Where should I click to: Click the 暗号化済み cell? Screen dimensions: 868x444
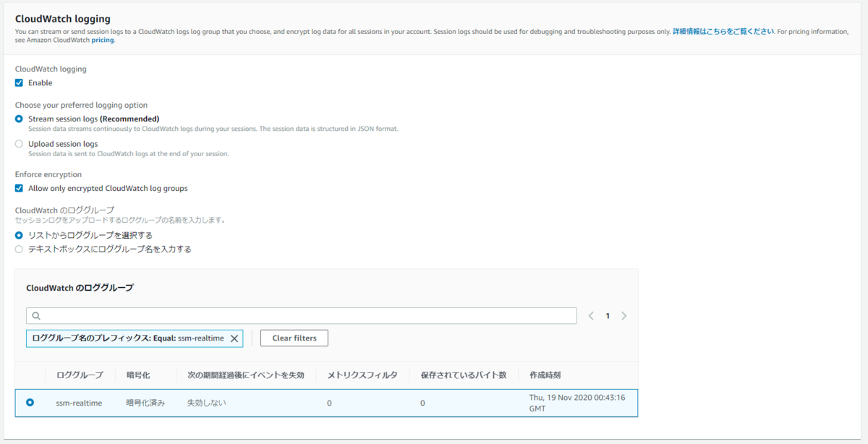click(x=145, y=403)
